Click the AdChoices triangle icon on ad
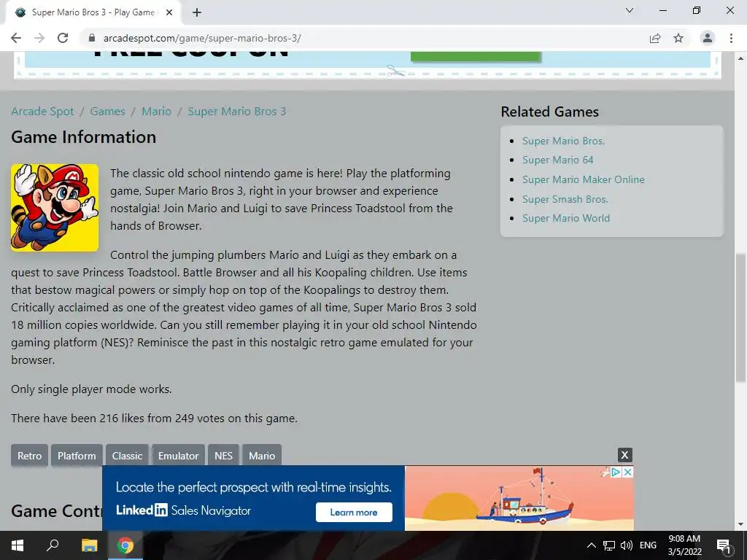747x560 pixels. (616, 472)
